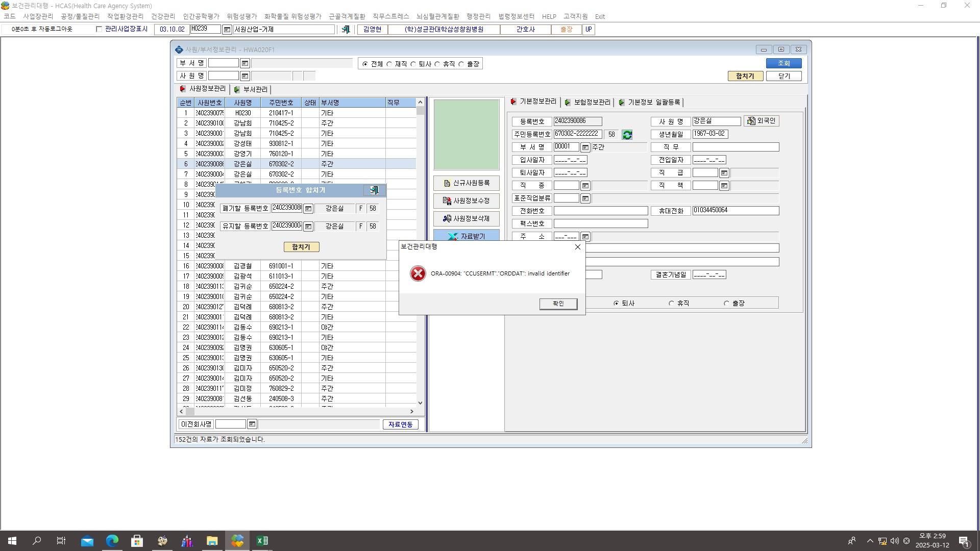980x551 pixels.
Task: Open the 건강관리 menu
Action: (x=163, y=16)
